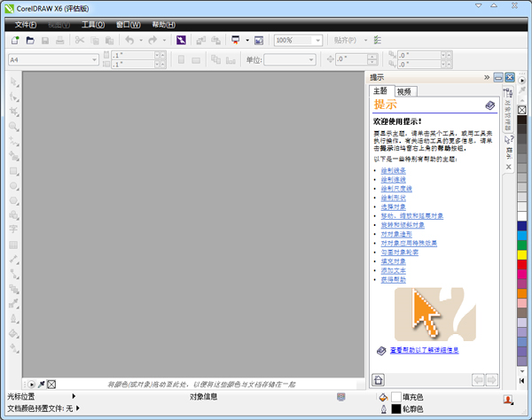The height and width of the screenshot is (420, 532).
Task: Click the 文件(F) menu
Action: [x=27, y=24]
